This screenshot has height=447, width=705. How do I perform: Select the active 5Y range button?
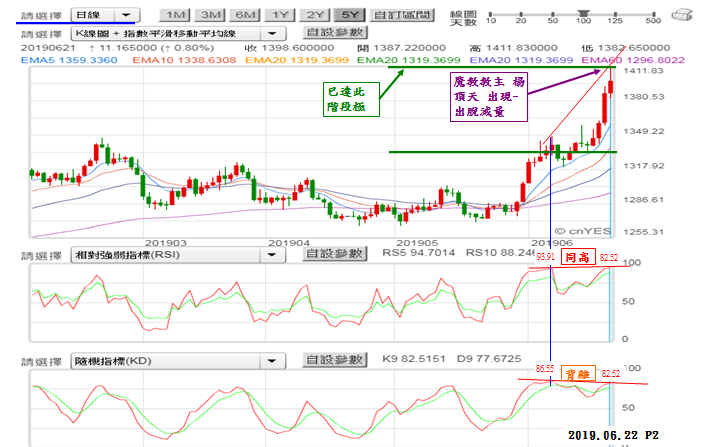click(350, 15)
